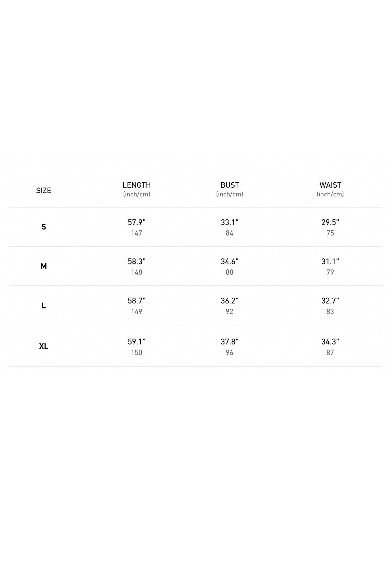This screenshot has width=392, height=588.
Task: Click the 29.5" waist value
Action: (330, 222)
